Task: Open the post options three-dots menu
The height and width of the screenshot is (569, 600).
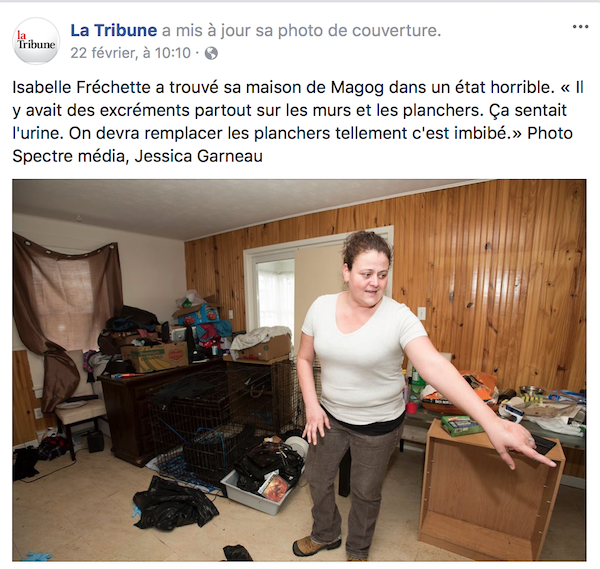Action: pyautogui.click(x=580, y=27)
